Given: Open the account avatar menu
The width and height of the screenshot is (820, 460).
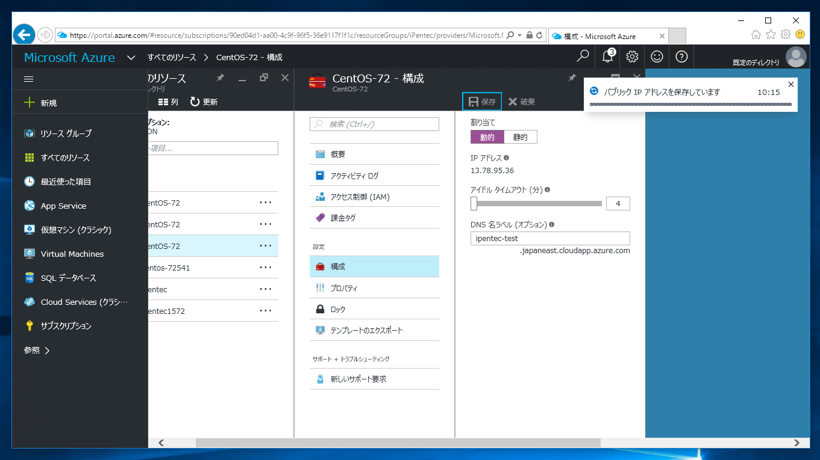Looking at the screenshot, I should click(x=796, y=57).
